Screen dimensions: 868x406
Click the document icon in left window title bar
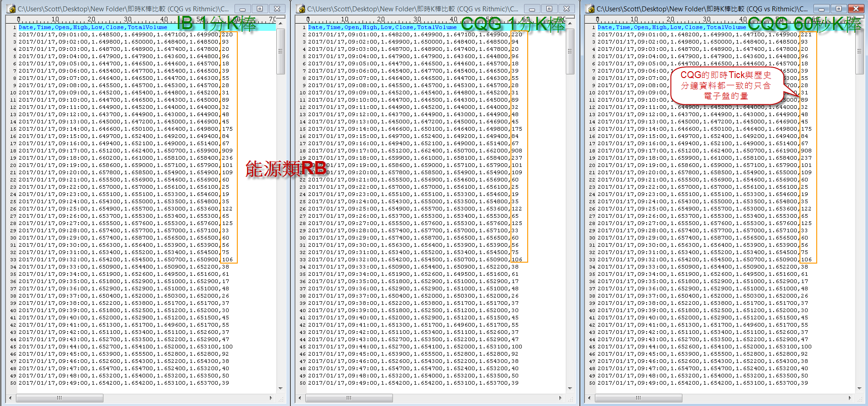(x=12, y=9)
